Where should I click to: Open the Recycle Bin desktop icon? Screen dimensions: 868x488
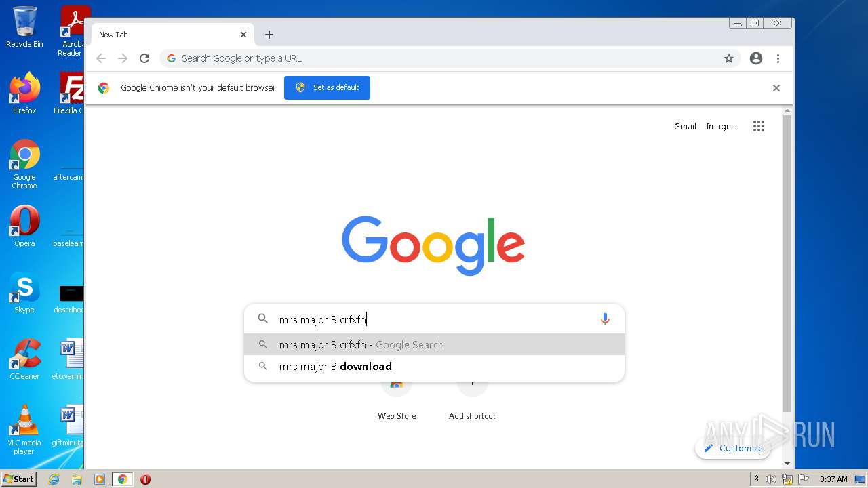tap(24, 27)
